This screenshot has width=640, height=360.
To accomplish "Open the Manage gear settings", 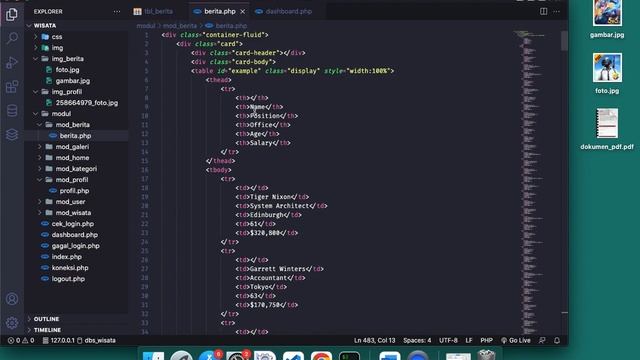I will tap(12, 323).
